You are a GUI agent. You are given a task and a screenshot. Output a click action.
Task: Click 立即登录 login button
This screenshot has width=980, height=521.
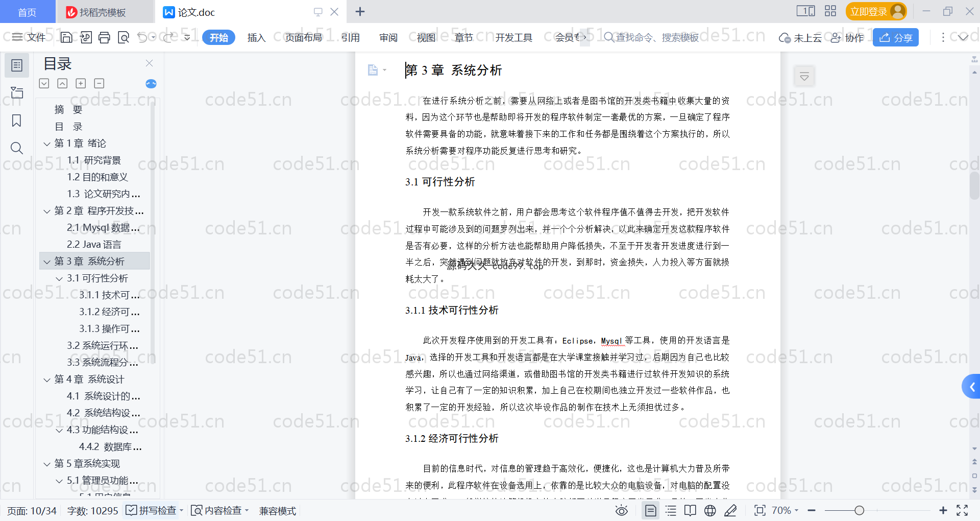[x=876, y=11]
